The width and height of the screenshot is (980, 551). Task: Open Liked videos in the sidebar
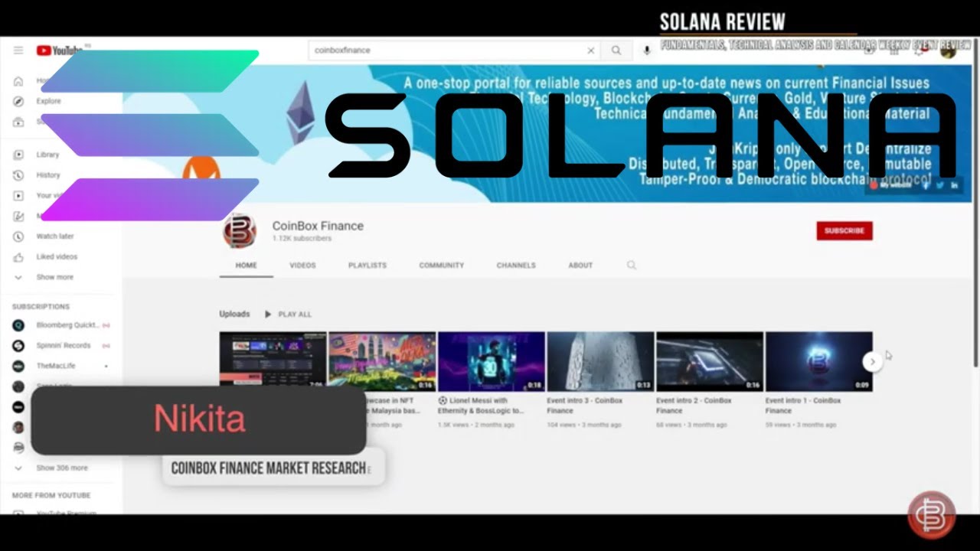57,257
